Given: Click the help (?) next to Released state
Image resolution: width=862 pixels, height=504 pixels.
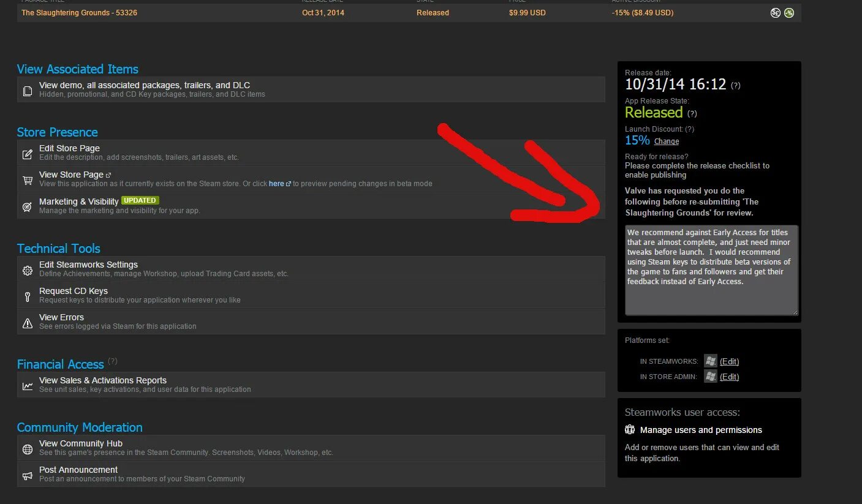Looking at the screenshot, I should tap(692, 113).
